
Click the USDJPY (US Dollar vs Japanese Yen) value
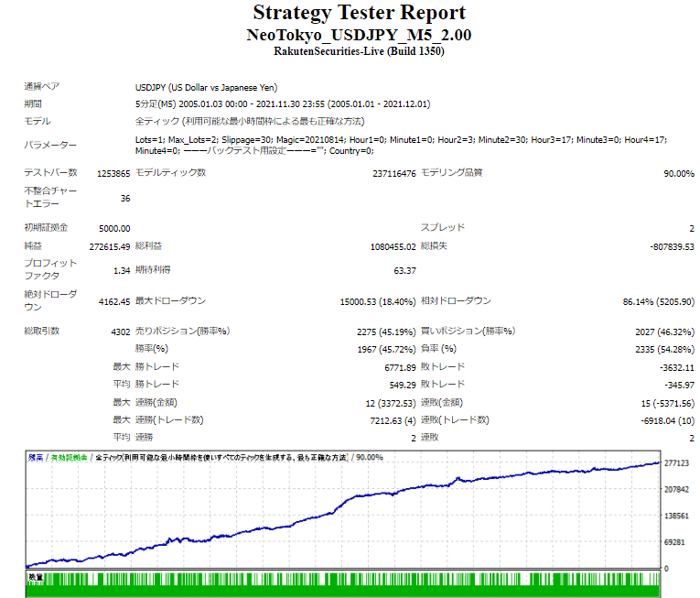click(x=206, y=88)
